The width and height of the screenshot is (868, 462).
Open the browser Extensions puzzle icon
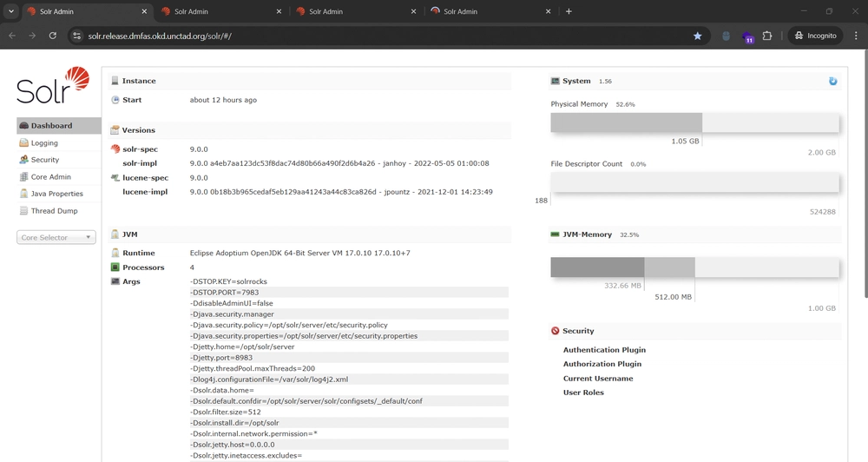[x=766, y=36]
